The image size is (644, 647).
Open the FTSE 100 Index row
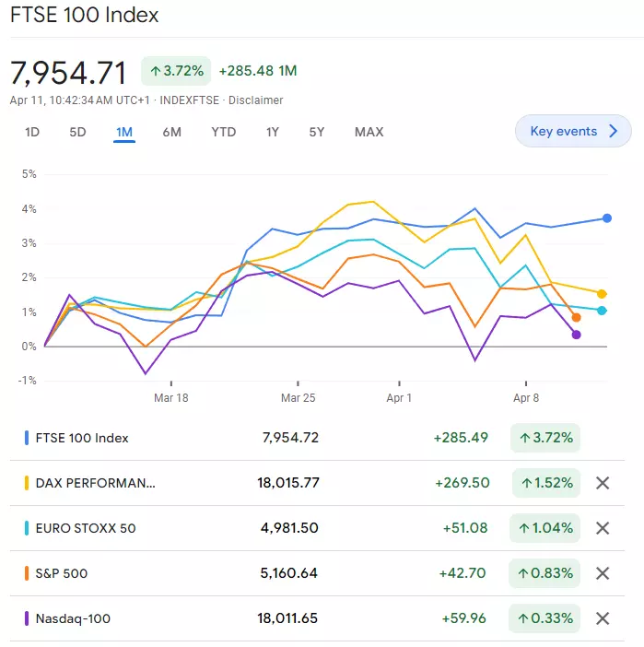pos(317,438)
